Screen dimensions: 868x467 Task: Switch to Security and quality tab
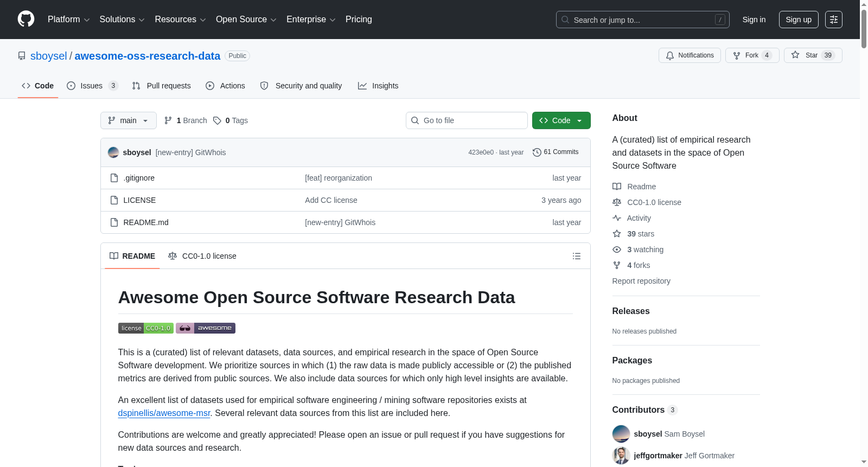(x=301, y=86)
